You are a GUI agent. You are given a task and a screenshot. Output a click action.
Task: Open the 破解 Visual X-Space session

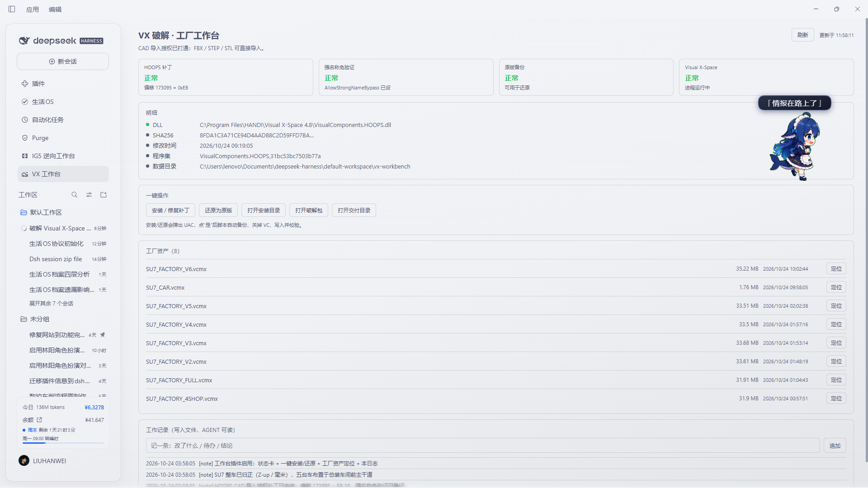[63, 228]
